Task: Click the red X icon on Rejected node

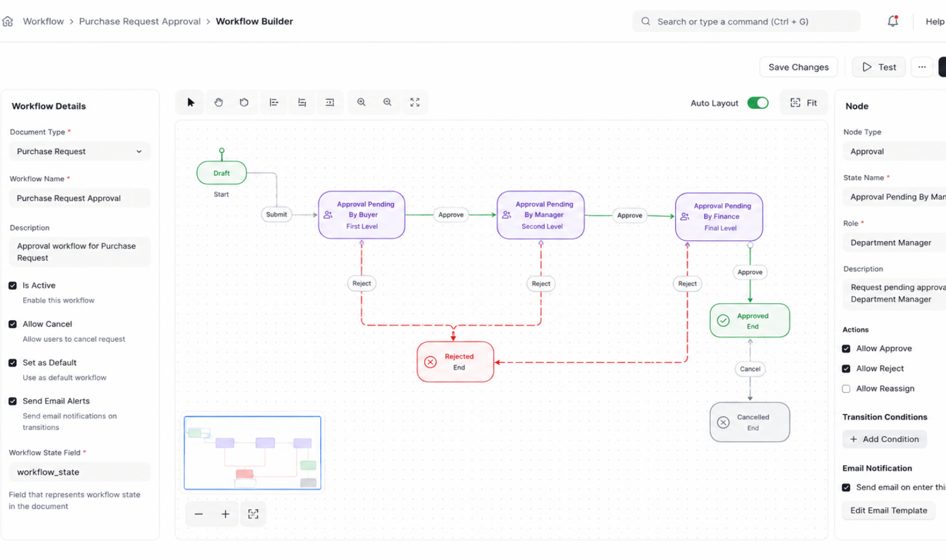Action: pyautogui.click(x=430, y=362)
